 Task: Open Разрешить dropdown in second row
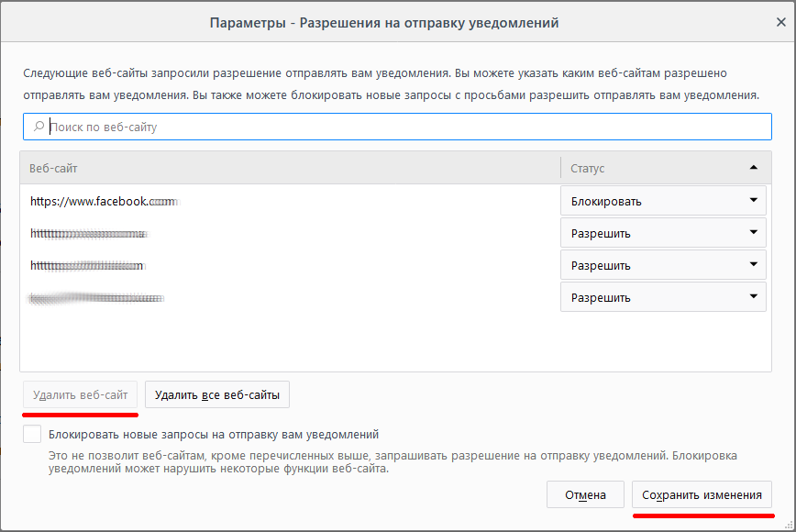click(663, 234)
